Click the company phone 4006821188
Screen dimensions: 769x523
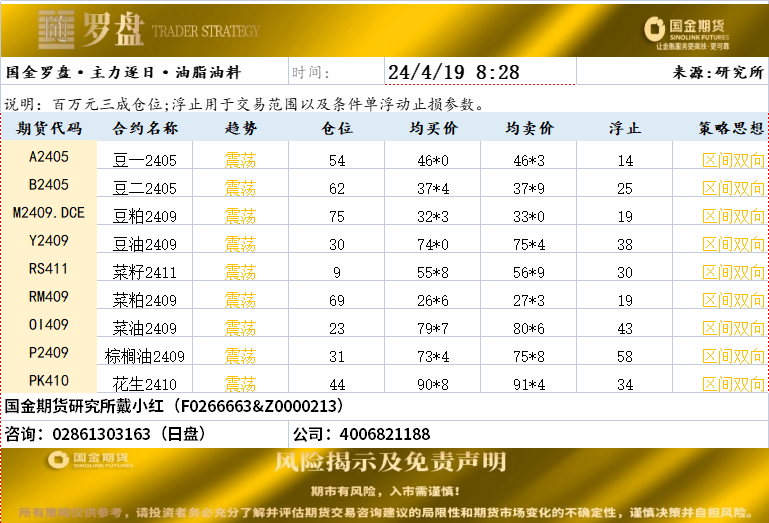click(361, 434)
